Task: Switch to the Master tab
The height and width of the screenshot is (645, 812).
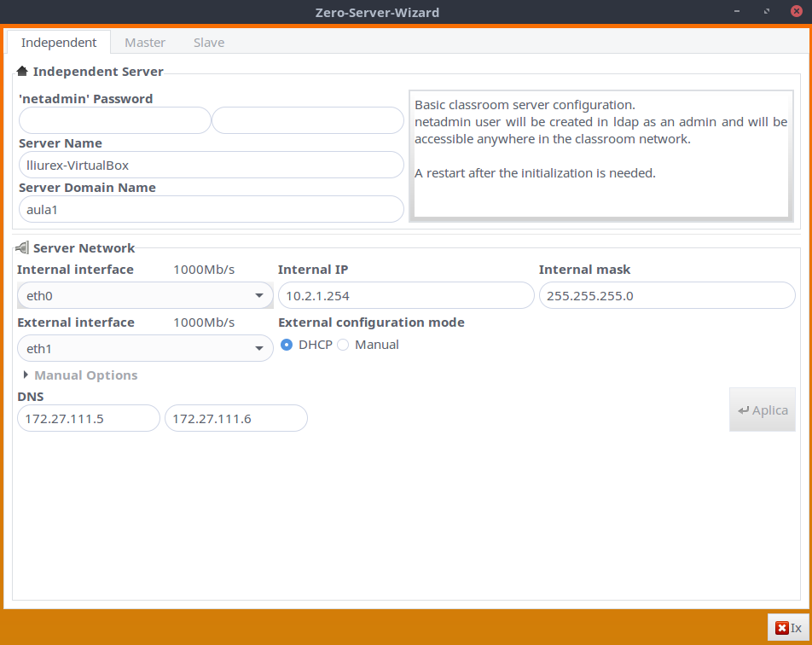Action: (x=145, y=43)
